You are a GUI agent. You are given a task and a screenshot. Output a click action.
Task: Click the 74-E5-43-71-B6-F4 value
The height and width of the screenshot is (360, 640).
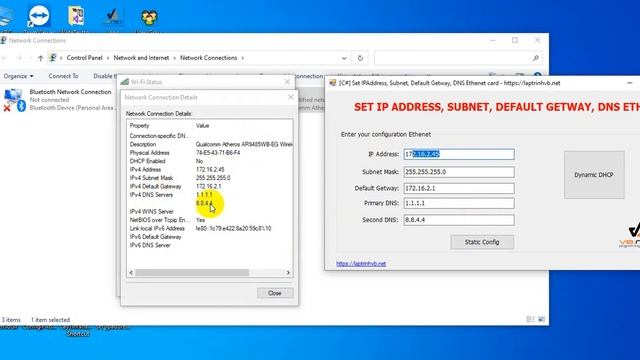pyautogui.click(x=218, y=153)
